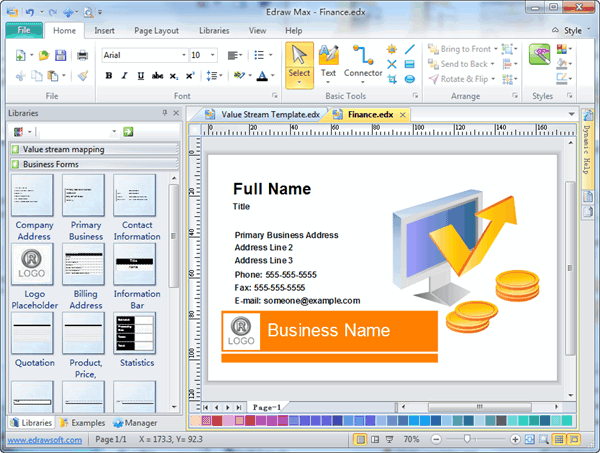Viewport: 600px width, 453px height.
Task: Expand the Bring to Front menu
Action: click(496, 49)
